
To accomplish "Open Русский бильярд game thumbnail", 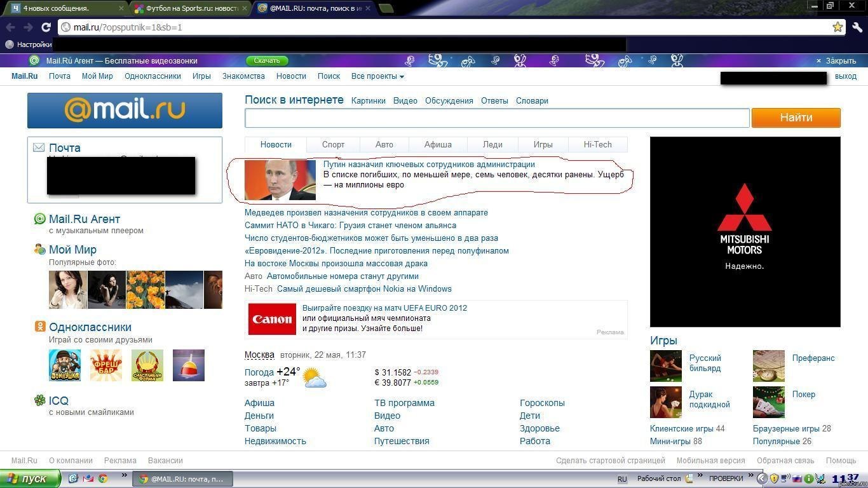I will (x=666, y=366).
